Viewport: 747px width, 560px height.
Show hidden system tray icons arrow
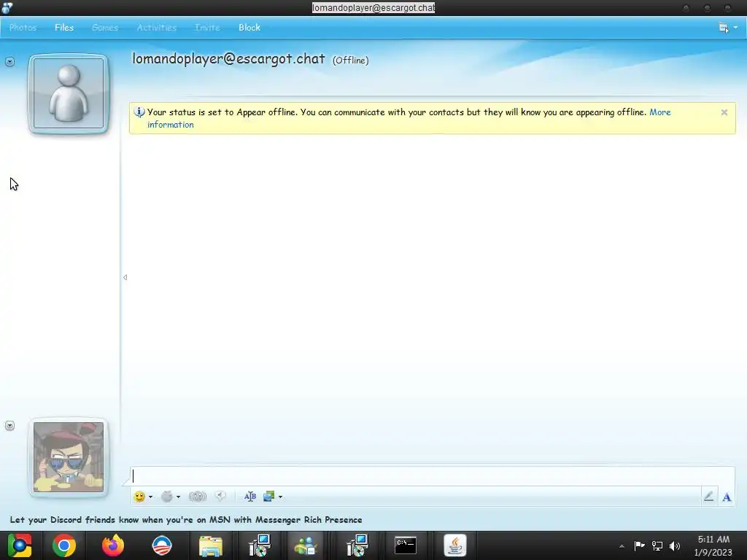(622, 546)
